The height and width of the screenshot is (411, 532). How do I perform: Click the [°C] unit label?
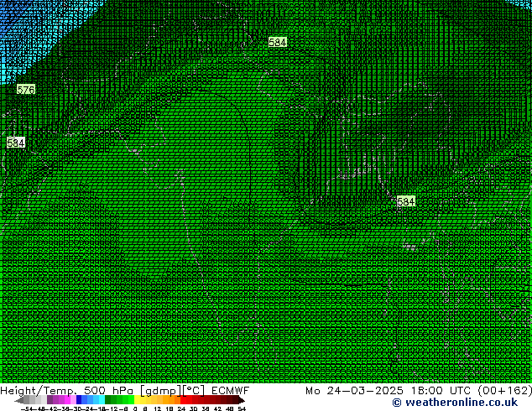click(194, 391)
